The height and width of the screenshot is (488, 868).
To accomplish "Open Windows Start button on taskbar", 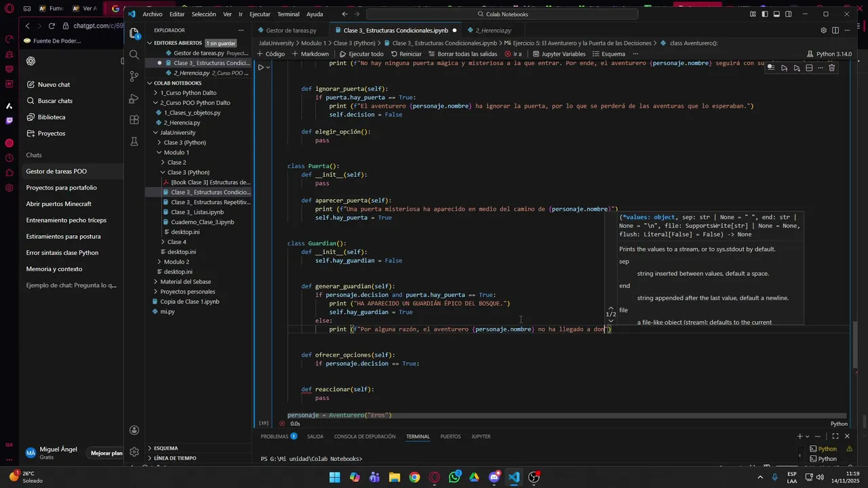I will tap(335, 477).
